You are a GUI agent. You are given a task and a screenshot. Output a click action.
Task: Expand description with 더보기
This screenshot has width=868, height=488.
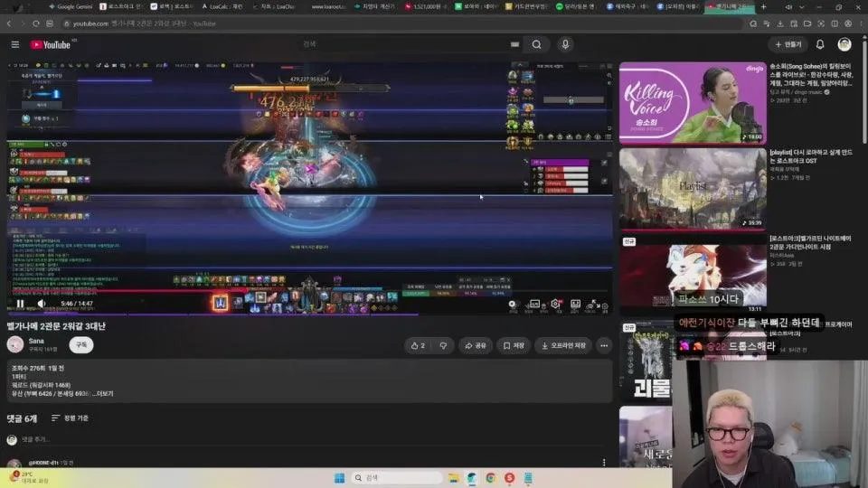pos(103,394)
